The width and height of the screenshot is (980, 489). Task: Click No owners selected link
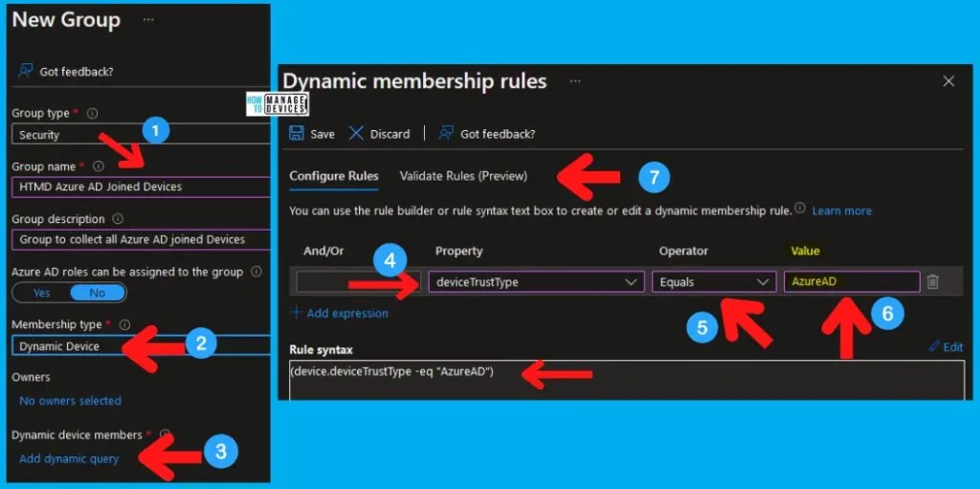(70, 400)
